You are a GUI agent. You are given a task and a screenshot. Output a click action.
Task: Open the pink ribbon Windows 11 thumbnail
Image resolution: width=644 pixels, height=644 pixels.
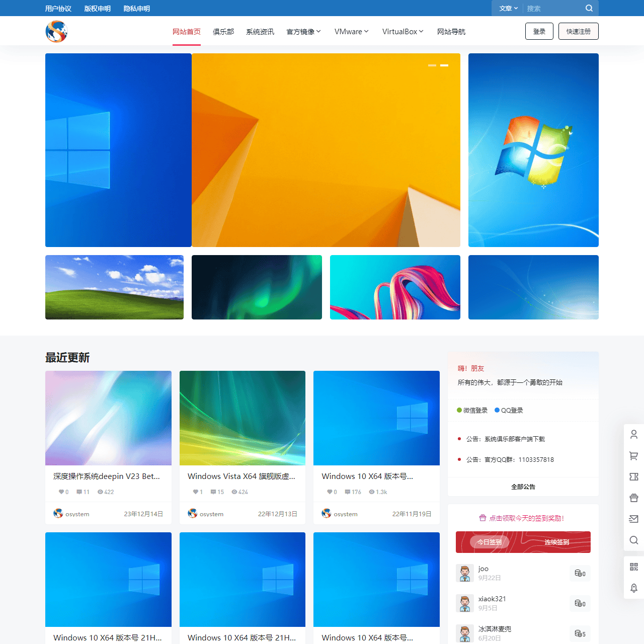click(395, 287)
